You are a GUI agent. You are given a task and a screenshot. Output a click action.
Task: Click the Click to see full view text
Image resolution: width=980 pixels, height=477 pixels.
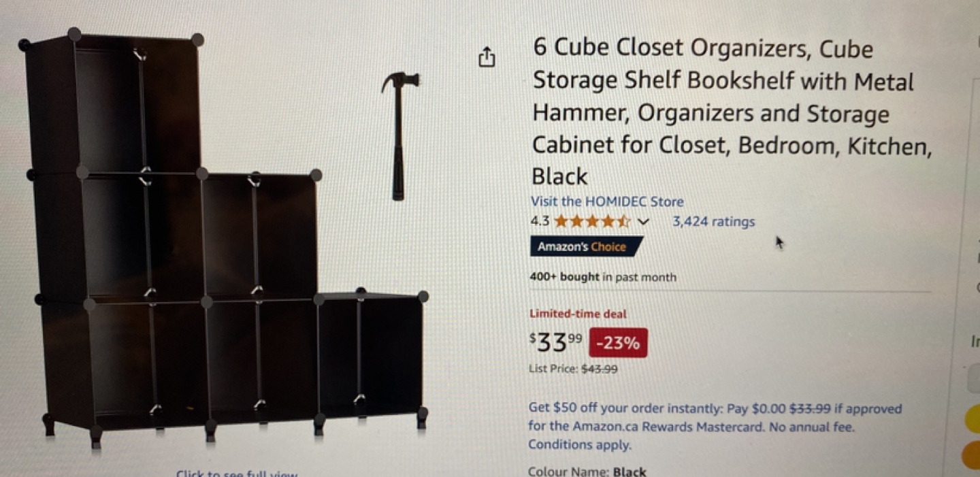236,473
